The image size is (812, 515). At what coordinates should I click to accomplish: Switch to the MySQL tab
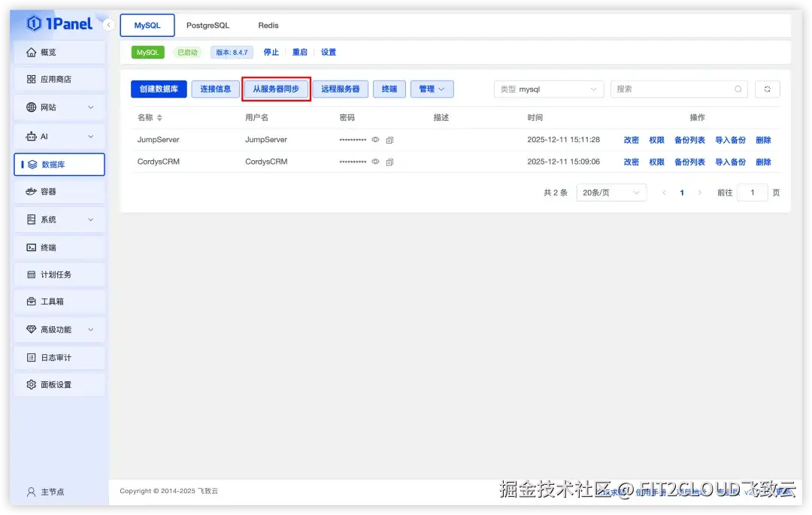147,26
